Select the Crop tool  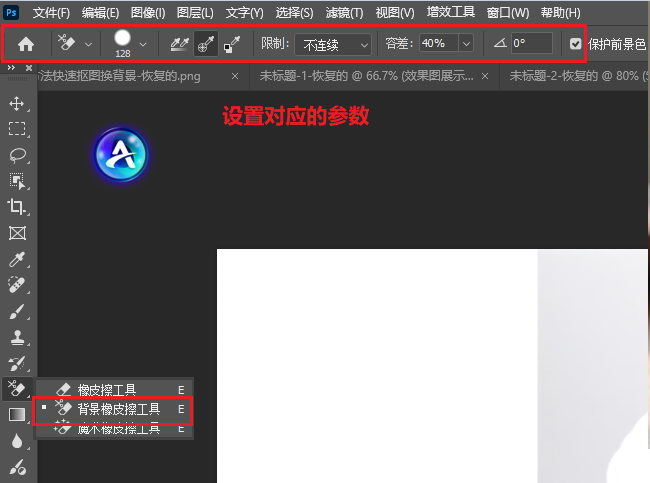tap(17, 206)
